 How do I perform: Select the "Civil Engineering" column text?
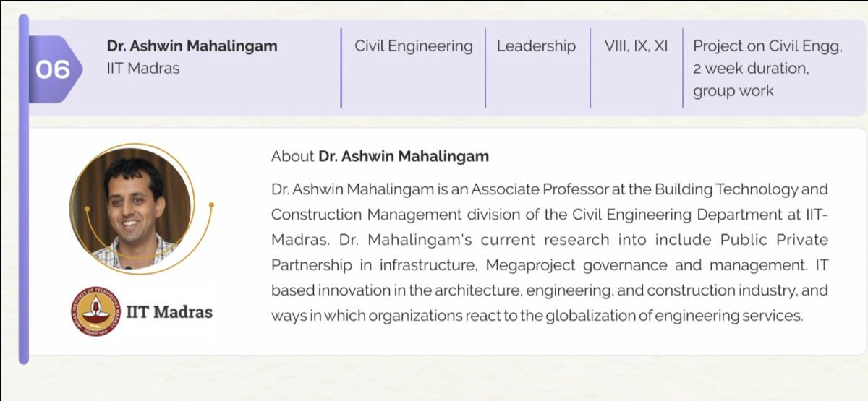coord(413,46)
